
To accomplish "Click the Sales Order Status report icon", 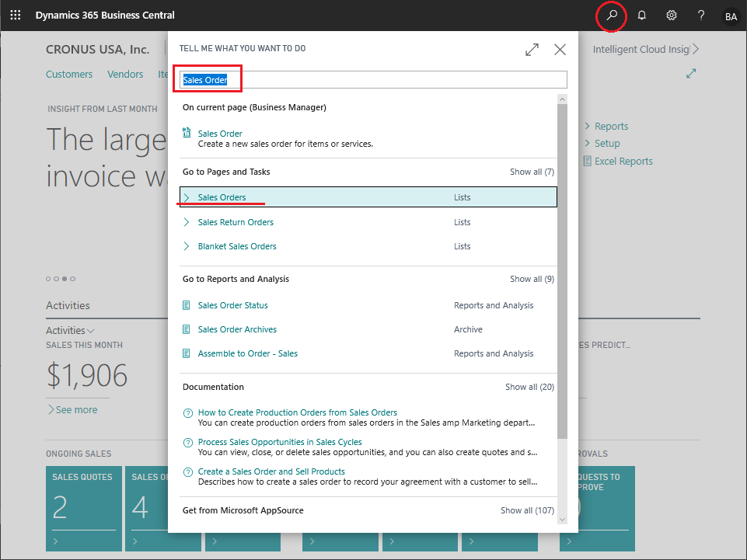I will point(187,305).
